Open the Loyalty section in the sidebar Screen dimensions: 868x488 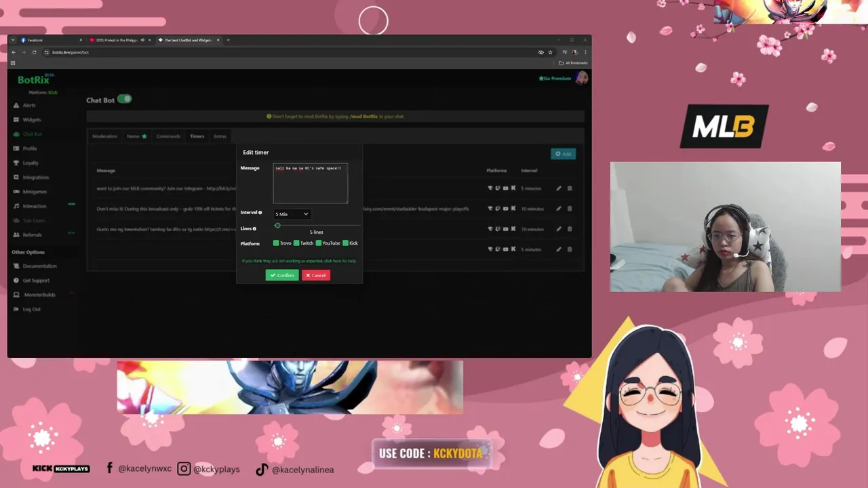(x=26, y=163)
